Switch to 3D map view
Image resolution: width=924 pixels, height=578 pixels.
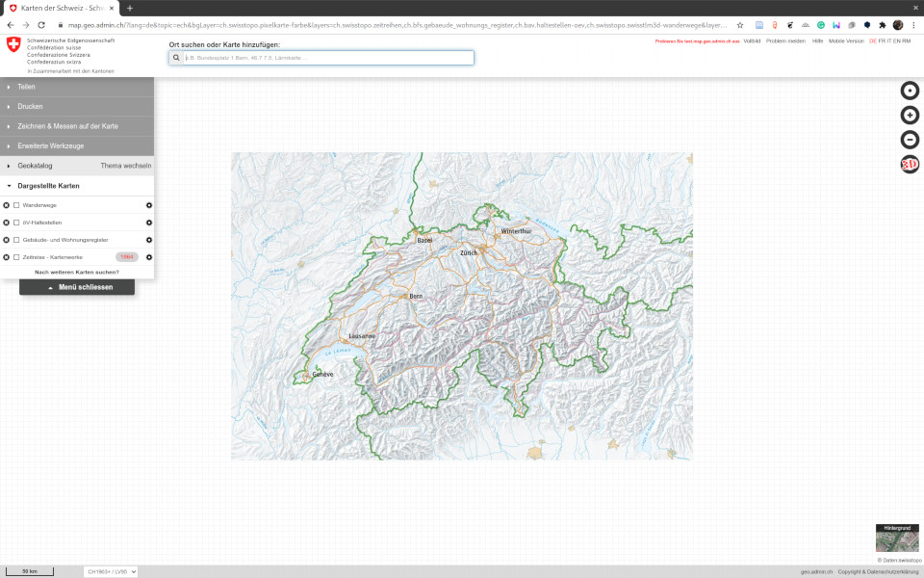pyautogui.click(x=909, y=165)
